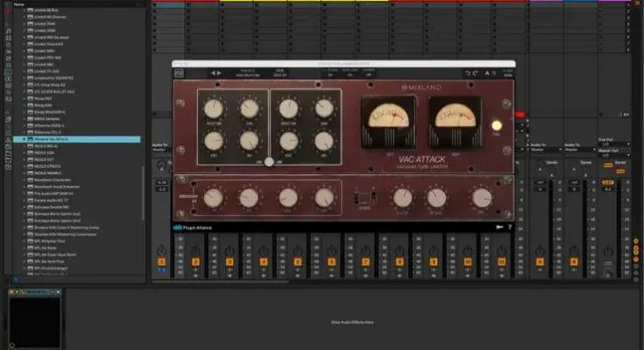The image size is (644, 350).
Task: Click the link slider between left and right channels
Action: (269, 163)
